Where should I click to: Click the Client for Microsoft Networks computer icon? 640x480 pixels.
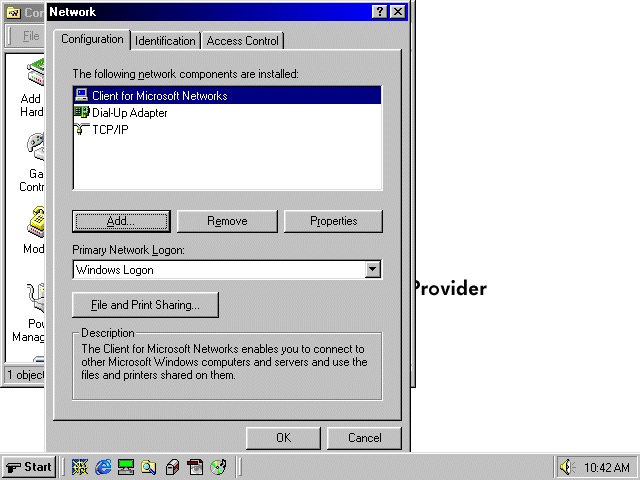pos(82,95)
